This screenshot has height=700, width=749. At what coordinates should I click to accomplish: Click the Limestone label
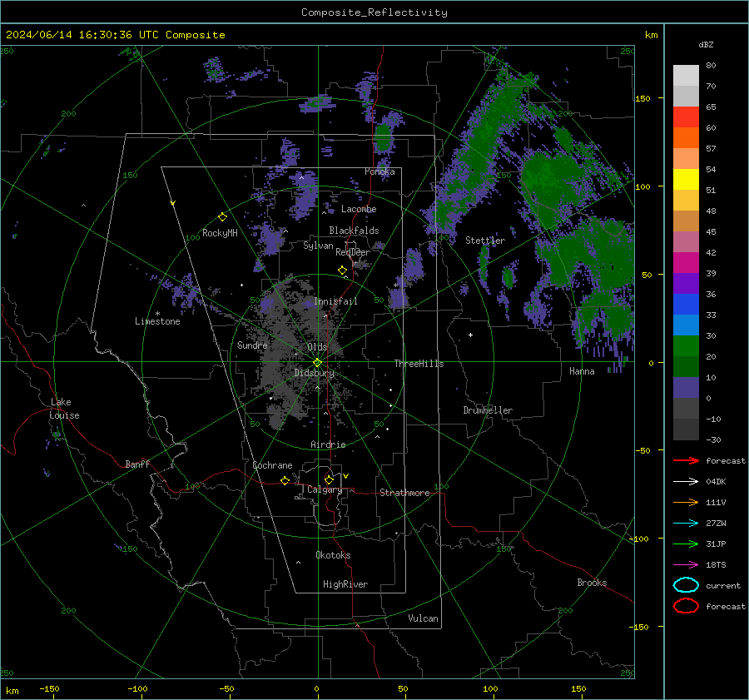[157, 321]
